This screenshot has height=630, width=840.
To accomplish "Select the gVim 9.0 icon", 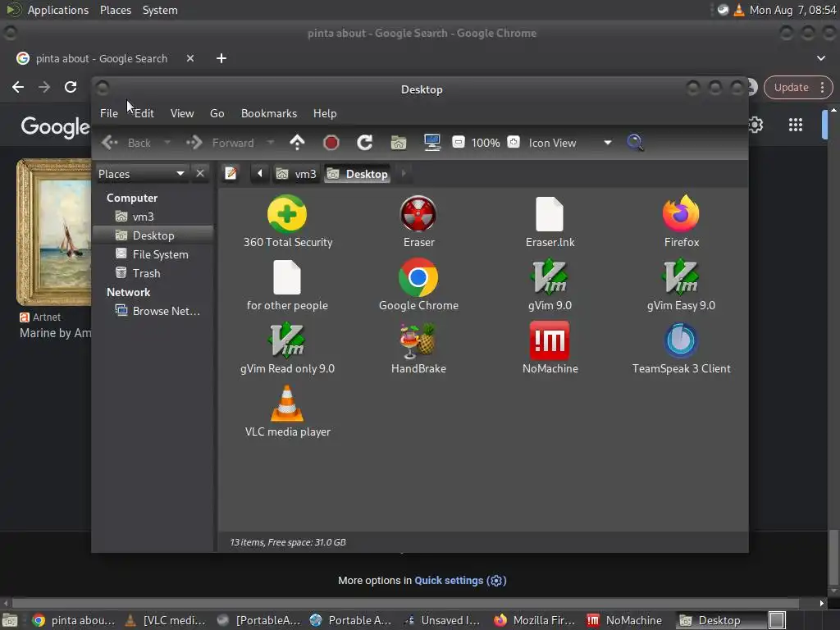I will (550, 276).
